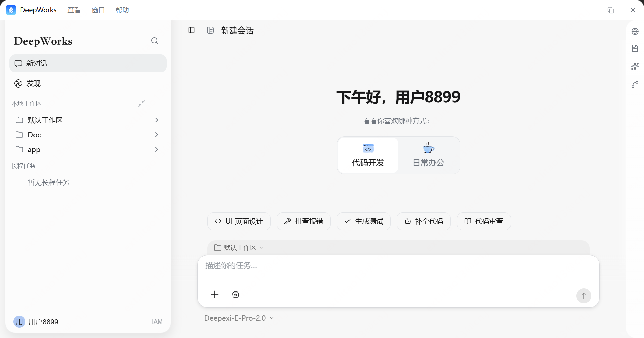Viewport: 644px width, 338px height.
Task: Click the conversation list icon beside 新建会话
Action: (210, 30)
